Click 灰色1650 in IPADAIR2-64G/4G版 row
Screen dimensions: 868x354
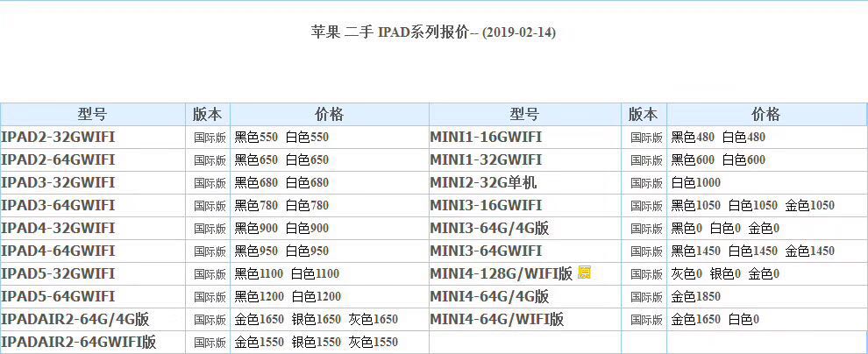pyautogui.click(x=374, y=319)
